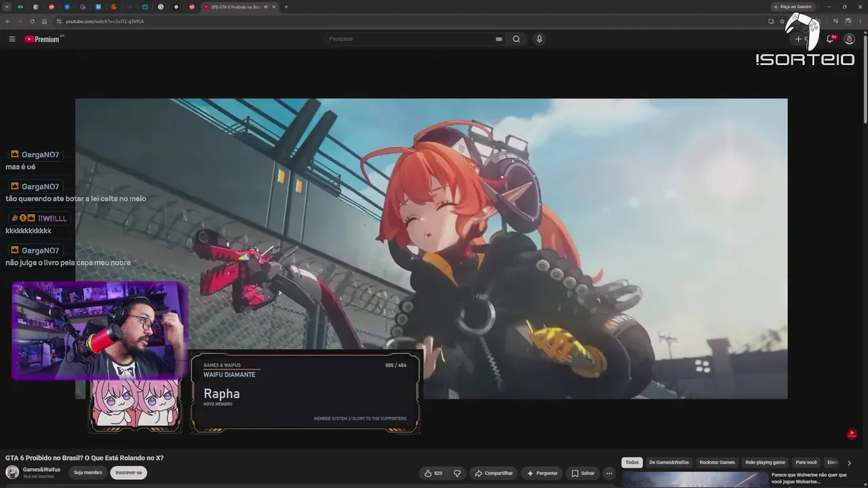Open the Chrome three-dot menu
Viewport: 868px width, 488px height.
(x=861, y=21)
